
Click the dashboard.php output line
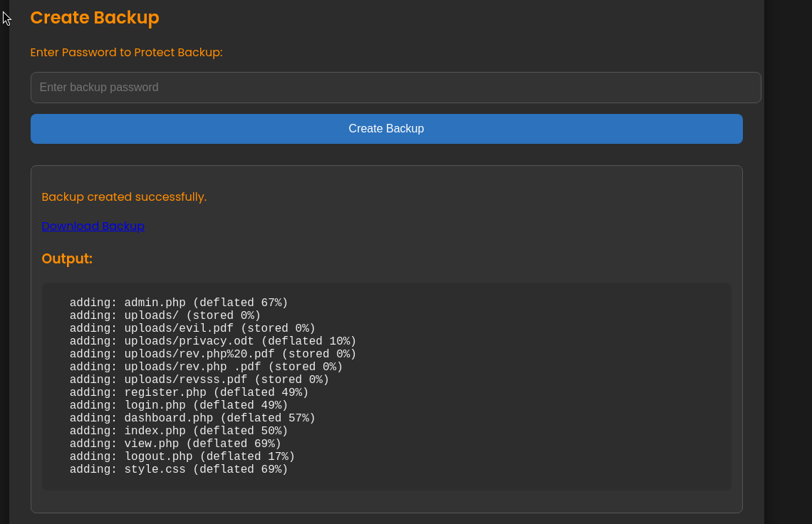(x=192, y=419)
